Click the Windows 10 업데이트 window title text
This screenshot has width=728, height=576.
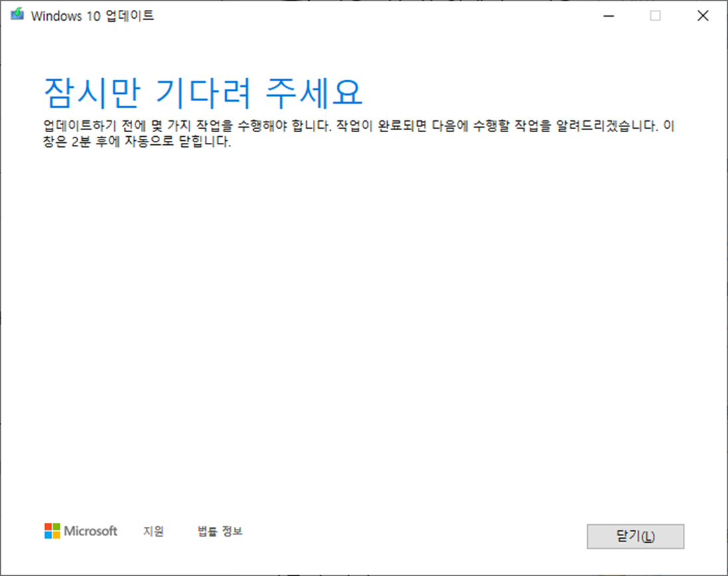[x=92, y=16]
